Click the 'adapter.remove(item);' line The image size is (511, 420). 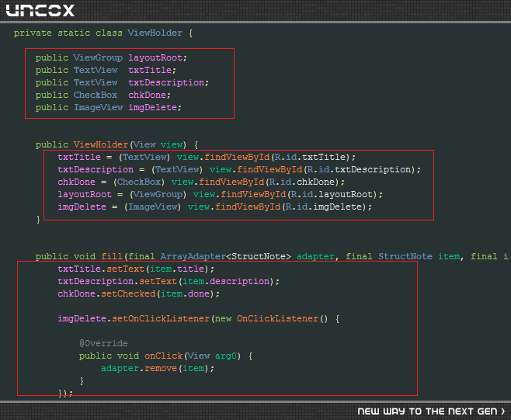point(158,368)
